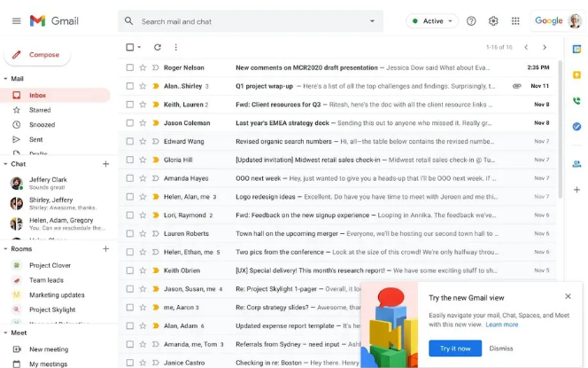Select the Janice Castro email checkbox
The image size is (588, 368).
(x=130, y=363)
